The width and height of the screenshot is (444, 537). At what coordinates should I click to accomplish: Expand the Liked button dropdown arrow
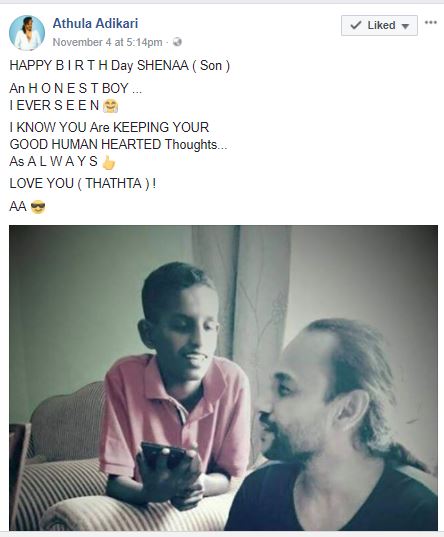[405, 26]
